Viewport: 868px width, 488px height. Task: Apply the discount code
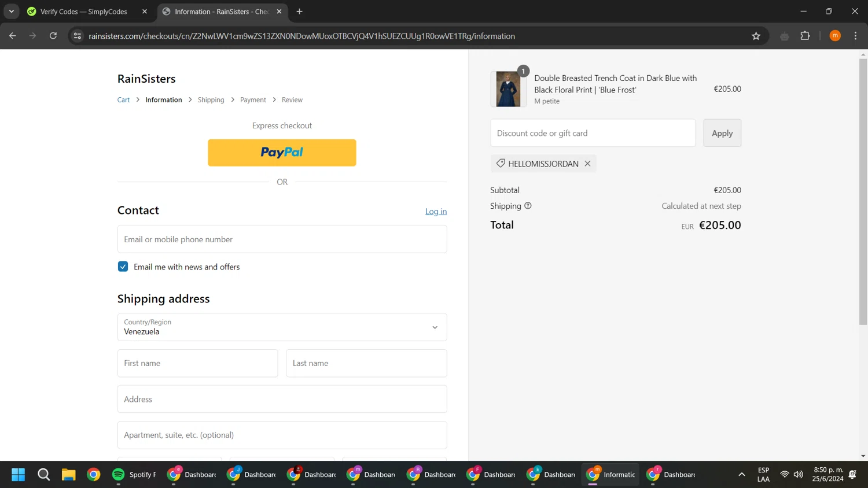[x=722, y=133]
